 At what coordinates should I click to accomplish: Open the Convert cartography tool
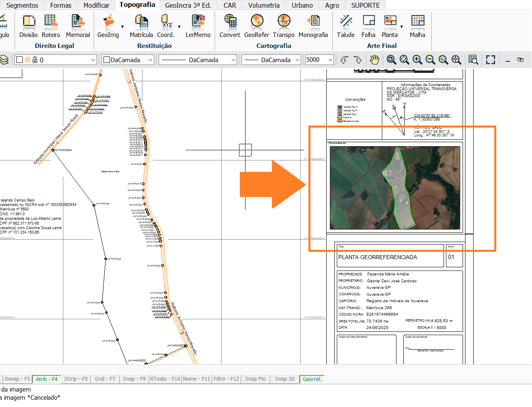pos(230,26)
